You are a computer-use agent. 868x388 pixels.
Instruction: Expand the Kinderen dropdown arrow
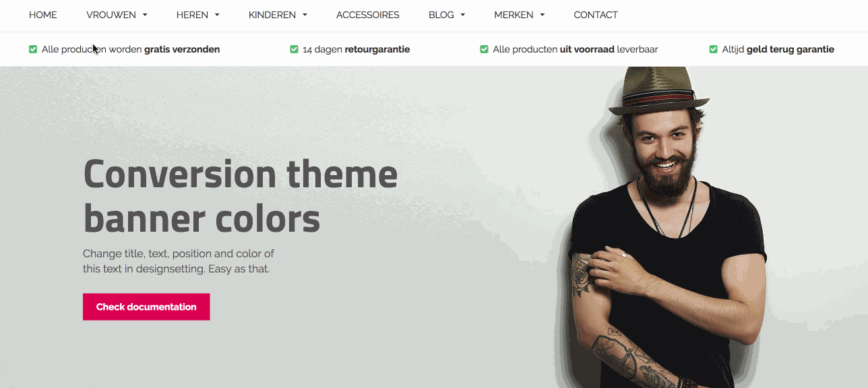305,15
